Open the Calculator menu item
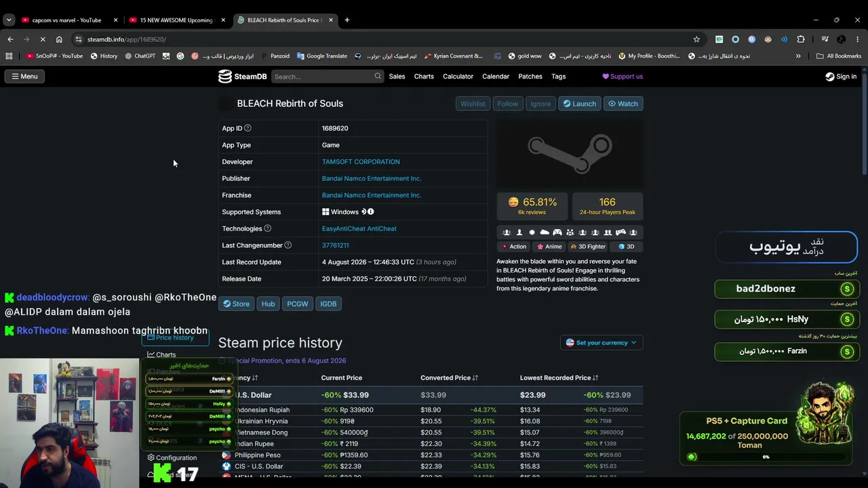 coord(458,77)
